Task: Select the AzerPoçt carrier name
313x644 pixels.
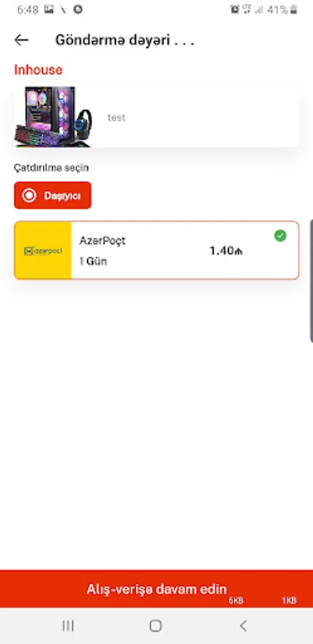Action: coord(102,240)
